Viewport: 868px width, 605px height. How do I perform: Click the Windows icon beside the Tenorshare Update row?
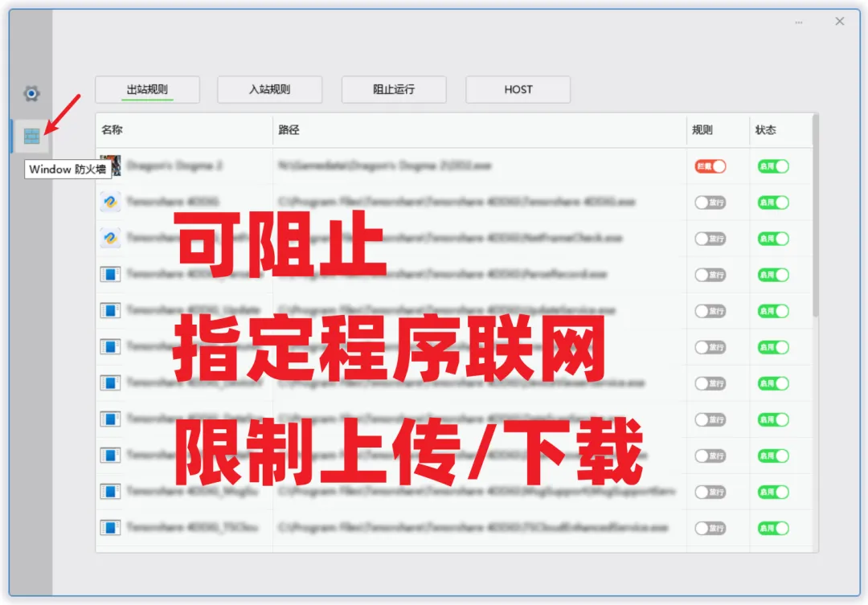click(x=110, y=311)
